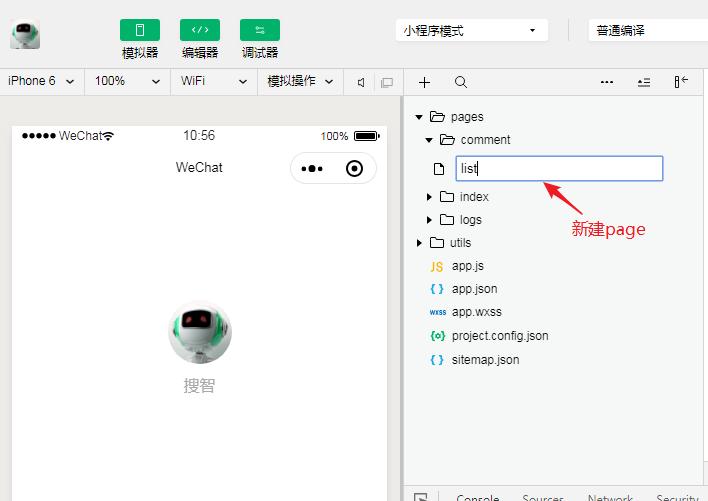The image size is (708, 501).
Task: Expand the logs folder arrow
Action: tap(429, 220)
